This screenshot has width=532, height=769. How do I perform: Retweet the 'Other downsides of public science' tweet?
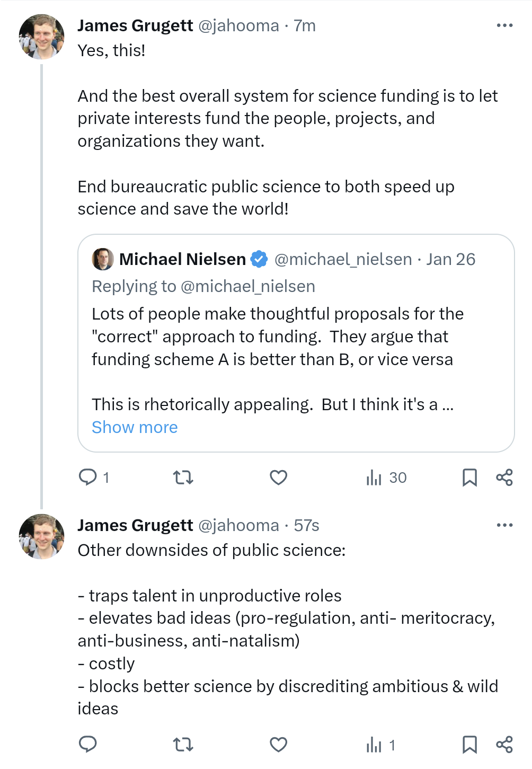click(183, 745)
